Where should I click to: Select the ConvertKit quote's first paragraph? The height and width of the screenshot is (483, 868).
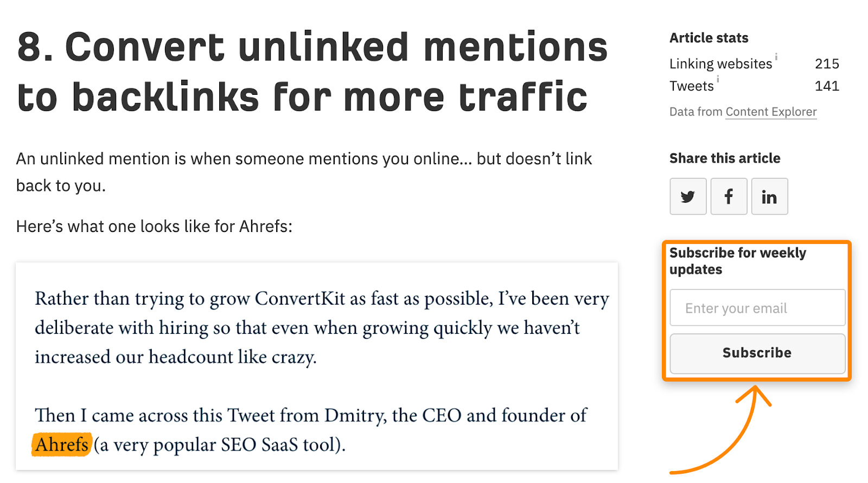[x=321, y=327]
